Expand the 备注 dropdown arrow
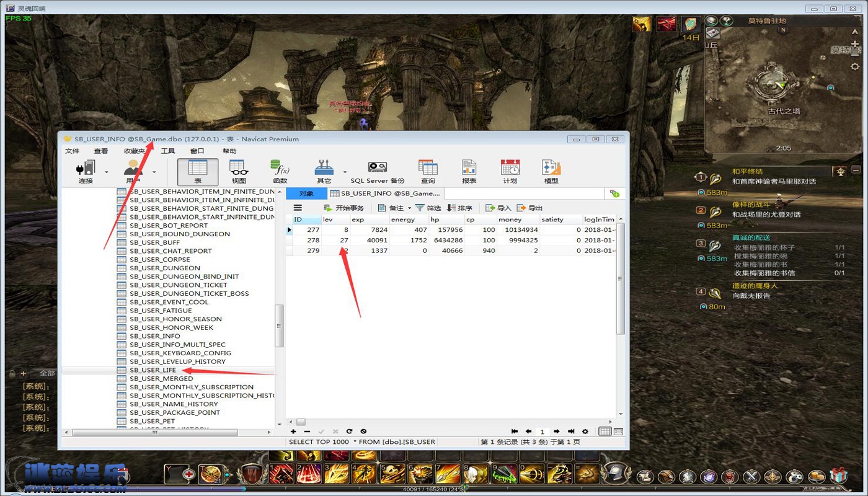The image size is (868, 496). (x=409, y=208)
